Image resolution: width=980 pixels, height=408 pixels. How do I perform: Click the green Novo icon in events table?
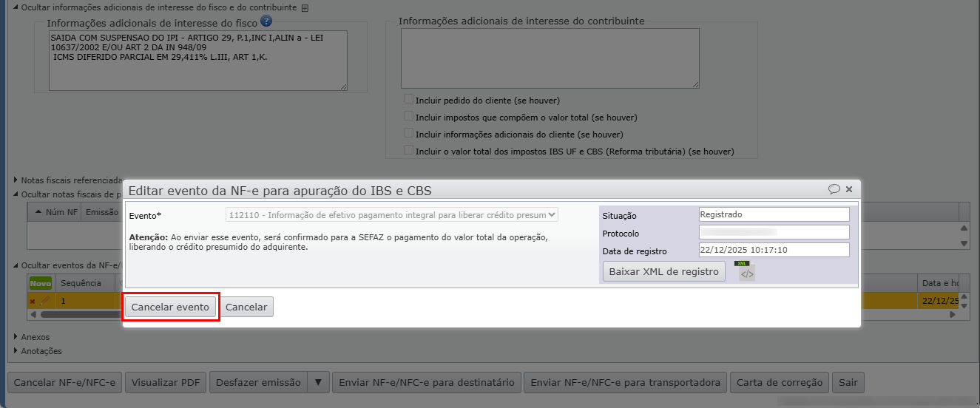coord(41,283)
